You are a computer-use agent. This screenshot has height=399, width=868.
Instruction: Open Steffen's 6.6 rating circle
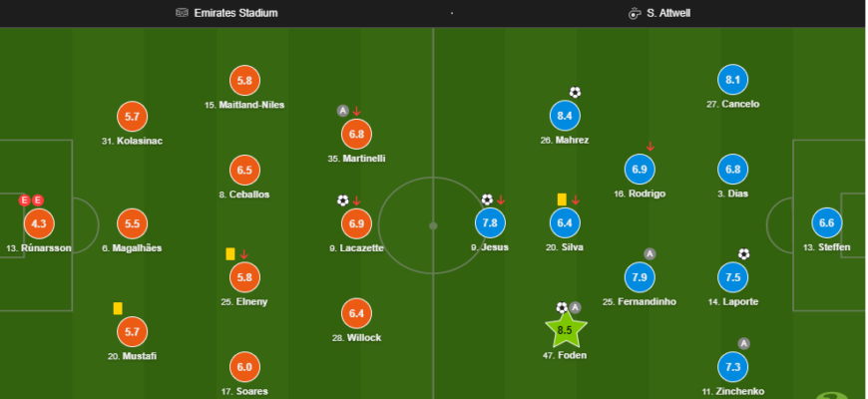[827, 223]
